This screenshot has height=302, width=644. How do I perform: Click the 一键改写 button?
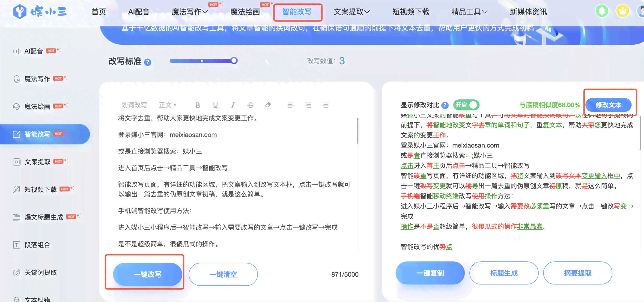pos(147,274)
